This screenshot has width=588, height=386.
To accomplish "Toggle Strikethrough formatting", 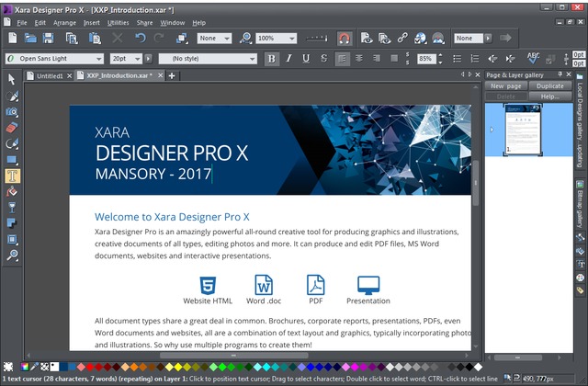I will click(323, 59).
